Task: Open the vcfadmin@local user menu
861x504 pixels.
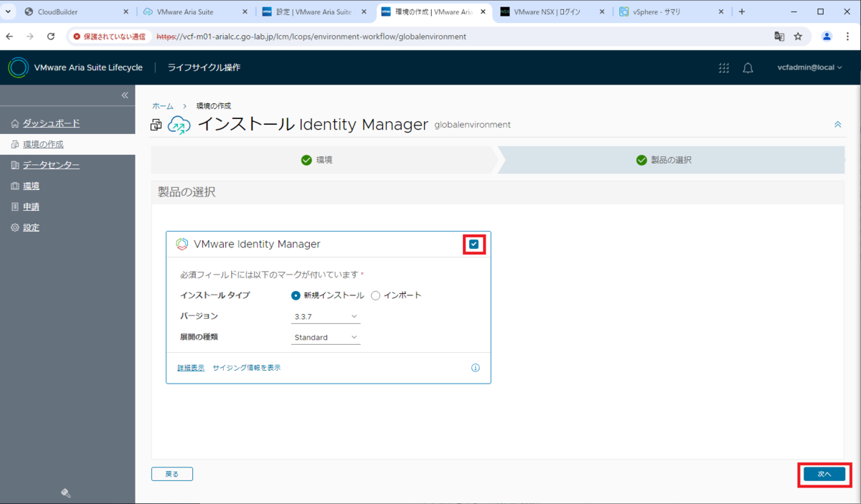Action: pyautogui.click(x=810, y=67)
